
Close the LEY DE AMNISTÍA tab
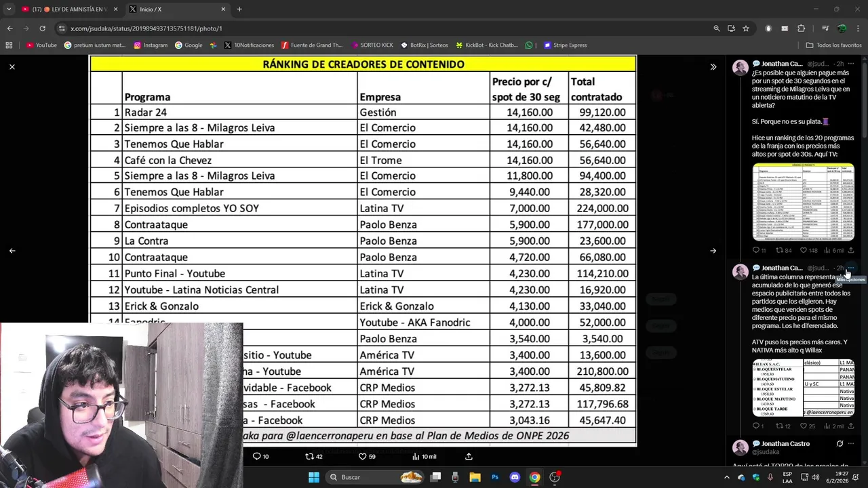pos(115,9)
